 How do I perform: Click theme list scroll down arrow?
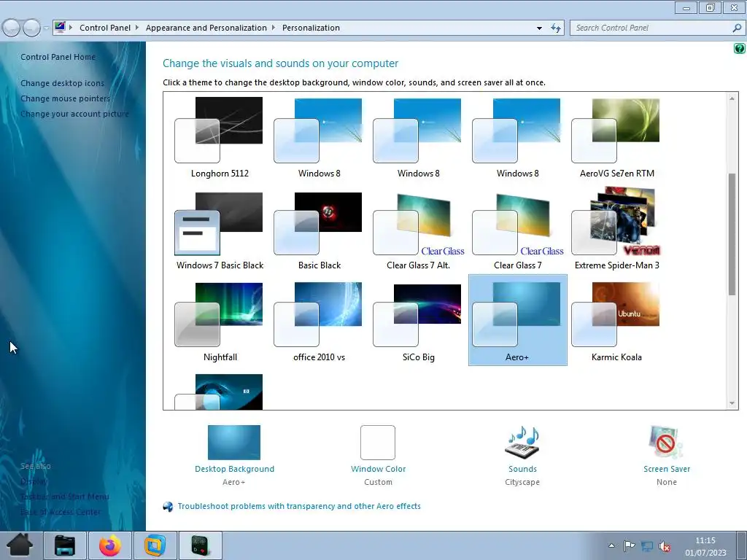pyautogui.click(x=732, y=403)
